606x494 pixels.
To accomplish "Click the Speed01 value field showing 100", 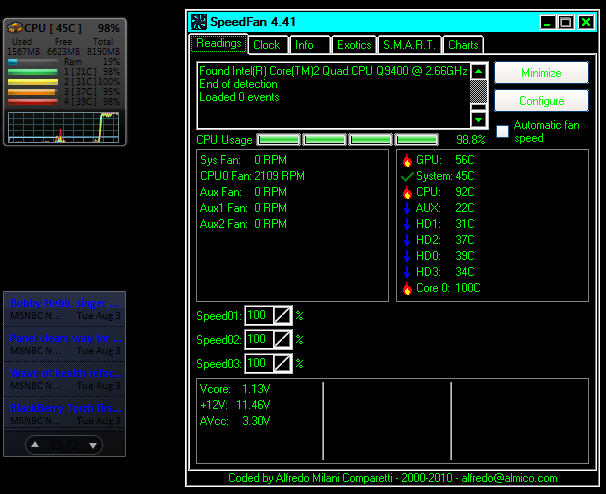I will (x=259, y=316).
